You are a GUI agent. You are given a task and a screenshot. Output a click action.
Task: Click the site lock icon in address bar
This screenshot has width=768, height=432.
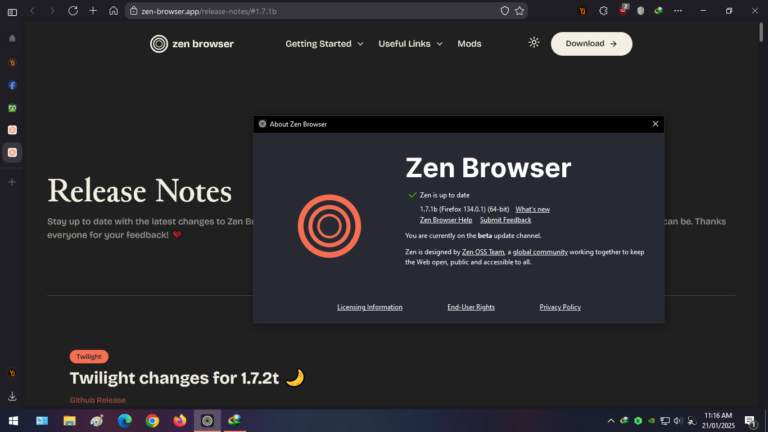(x=134, y=11)
